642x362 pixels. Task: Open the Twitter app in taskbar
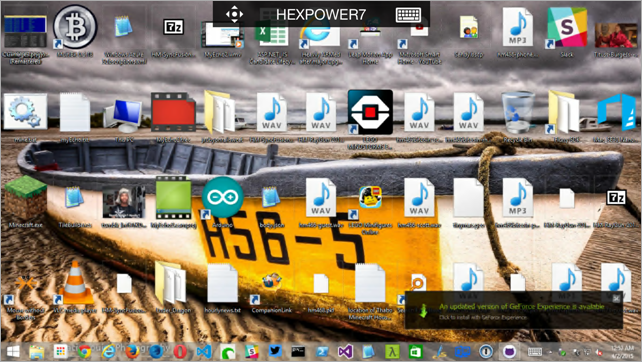tap(275, 351)
